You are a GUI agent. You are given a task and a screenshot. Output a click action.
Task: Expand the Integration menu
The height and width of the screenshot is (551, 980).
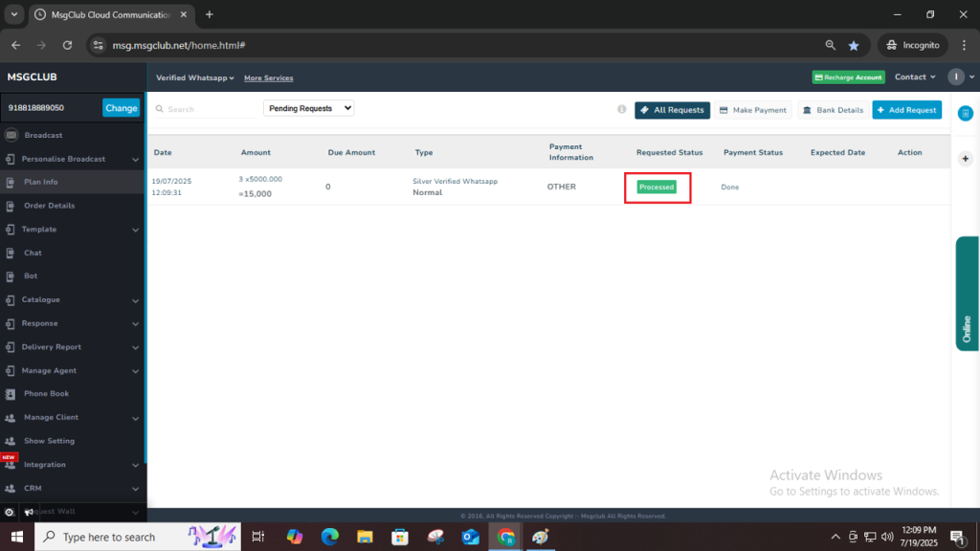coord(135,465)
